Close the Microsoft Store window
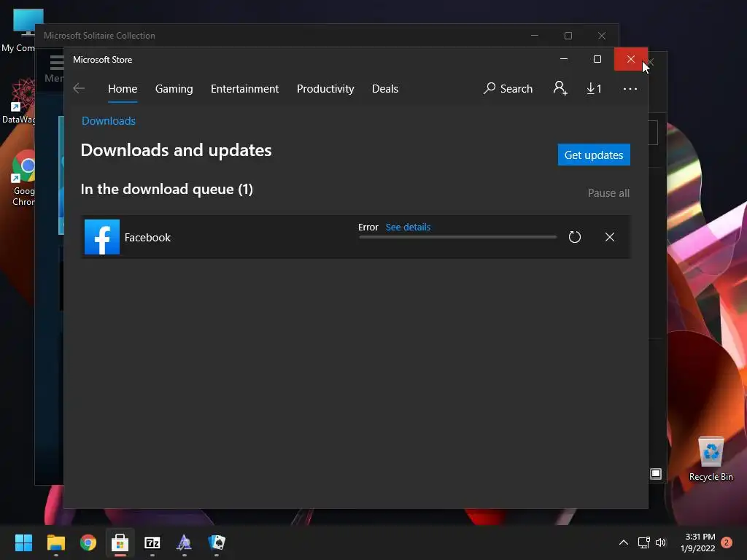Screen dimensions: 747x560 pos(631,59)
